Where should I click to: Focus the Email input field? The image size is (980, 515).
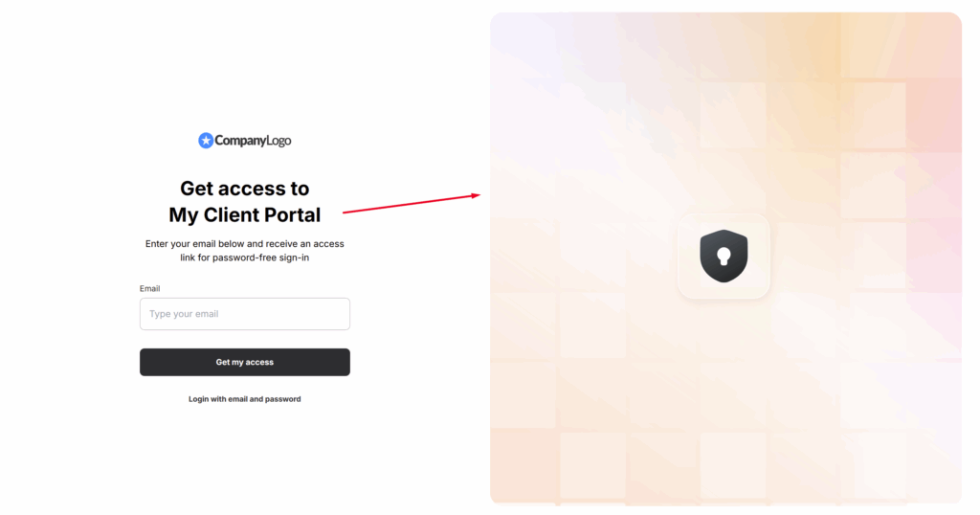pos(245,314)
